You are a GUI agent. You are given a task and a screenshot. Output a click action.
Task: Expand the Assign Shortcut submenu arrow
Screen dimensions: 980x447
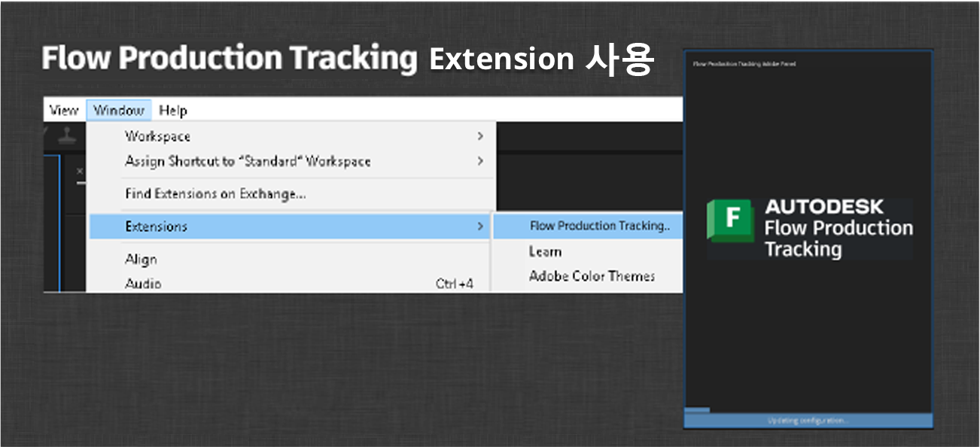click(480, 161)
